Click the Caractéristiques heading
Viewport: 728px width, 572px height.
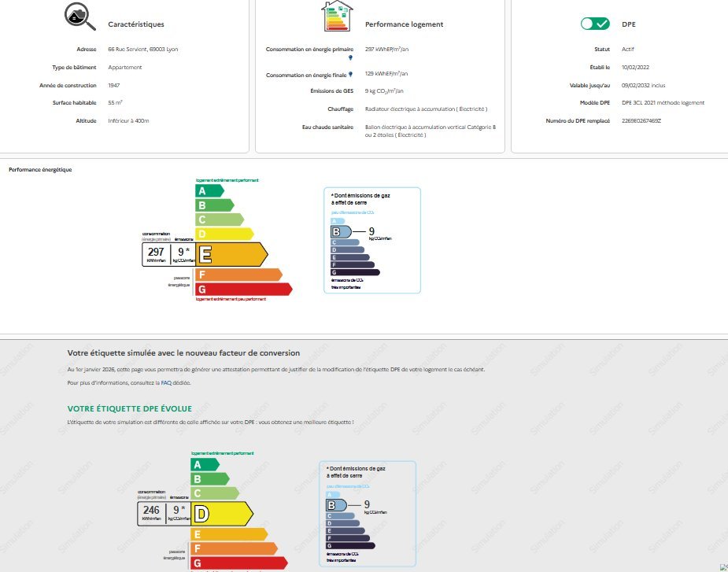pyautogui.click(x=135, y=24)
